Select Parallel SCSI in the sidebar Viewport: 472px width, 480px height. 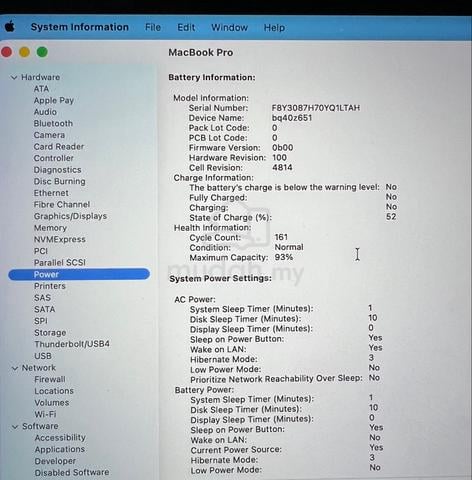pos(60,263)
